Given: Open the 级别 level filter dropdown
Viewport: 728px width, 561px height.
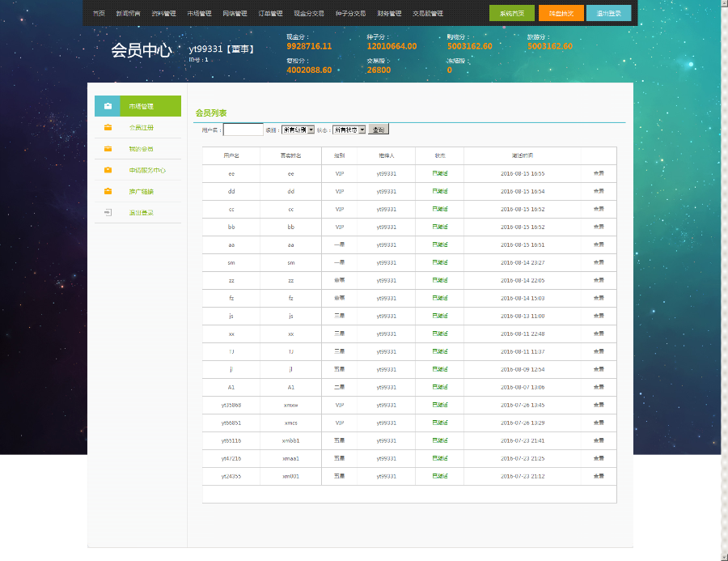Looking at the screenshot, I should pos(298,130).
